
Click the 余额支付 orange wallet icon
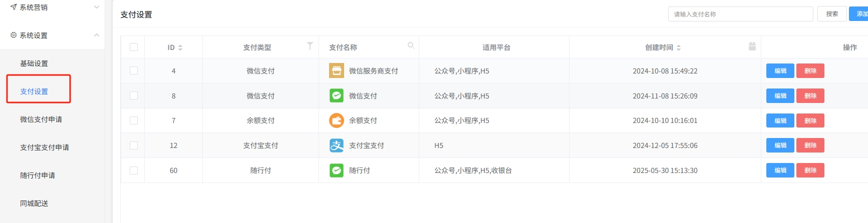pyautogui.click(x=337, y=120)
